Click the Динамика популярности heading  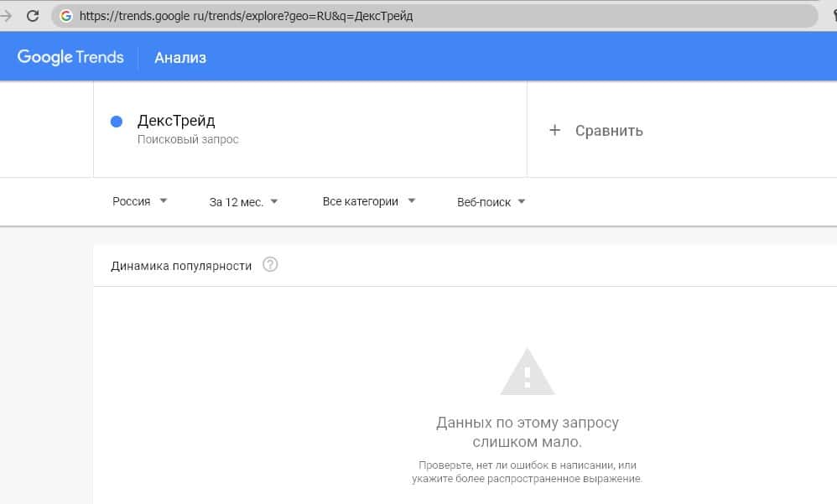click(x=181, y=265)
